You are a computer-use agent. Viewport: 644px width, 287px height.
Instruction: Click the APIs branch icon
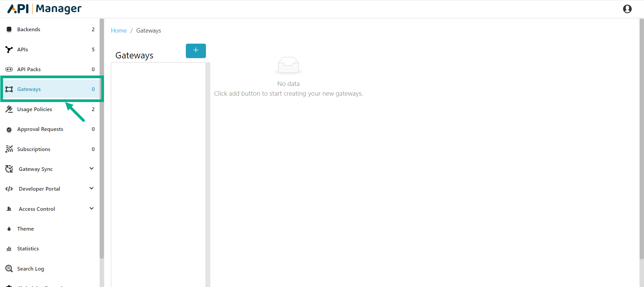click(9, 50)
